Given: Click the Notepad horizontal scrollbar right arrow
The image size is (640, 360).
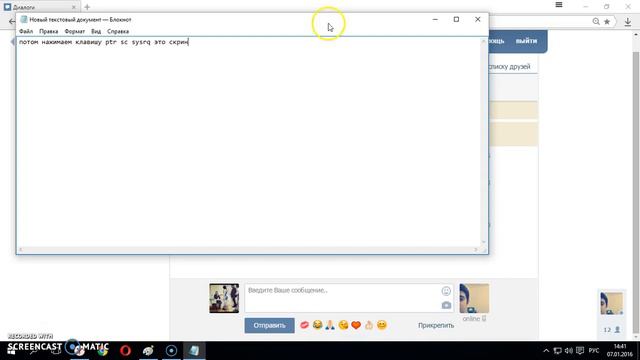Looking at the screenshot, I should click(476, 249).
